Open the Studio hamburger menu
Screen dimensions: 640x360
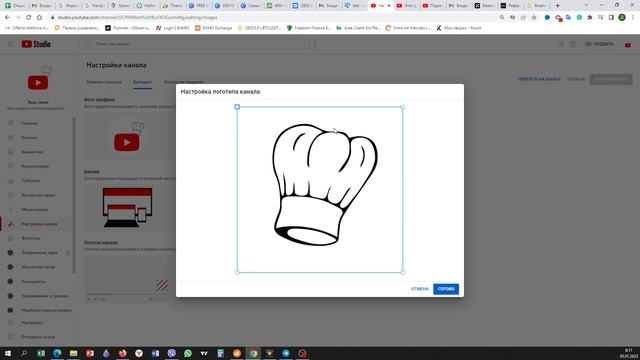click(11, 44)
